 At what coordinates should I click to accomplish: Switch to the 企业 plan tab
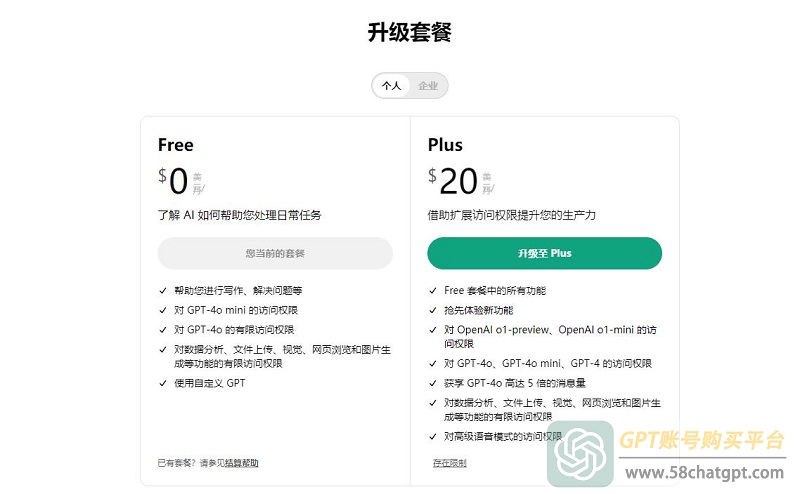point(428,86)
